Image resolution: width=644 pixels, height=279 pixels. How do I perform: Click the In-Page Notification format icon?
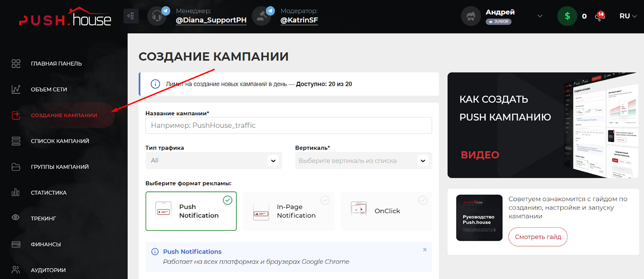261,211
